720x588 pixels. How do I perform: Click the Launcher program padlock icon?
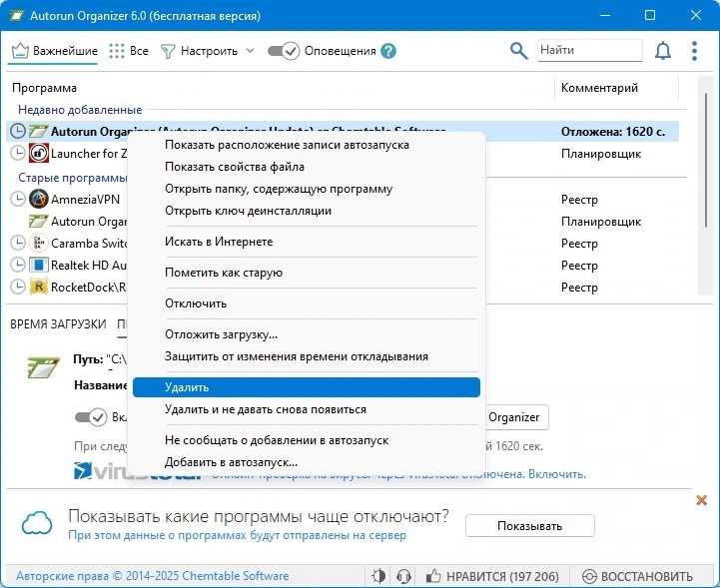[39, 154]
